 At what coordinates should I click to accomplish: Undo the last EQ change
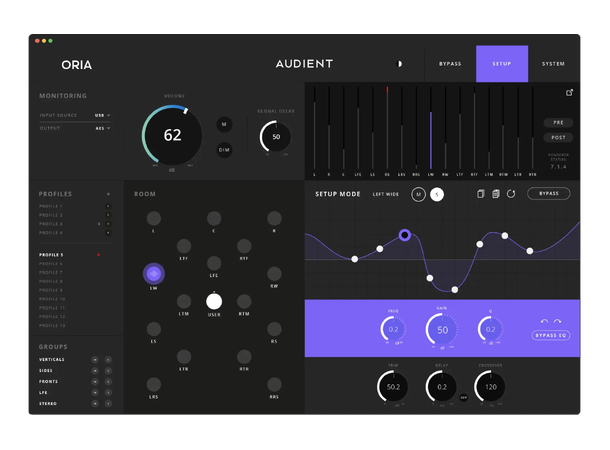pos(544,321)
